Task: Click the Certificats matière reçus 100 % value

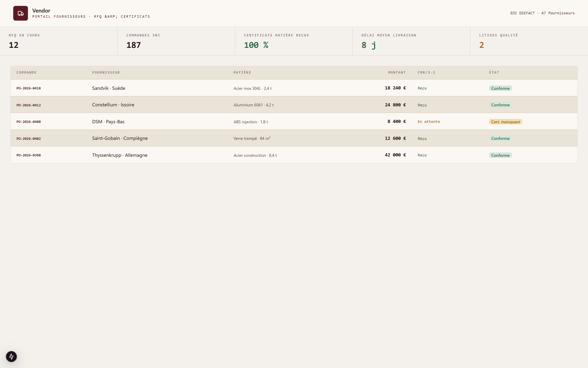Action: click(256, 45)
